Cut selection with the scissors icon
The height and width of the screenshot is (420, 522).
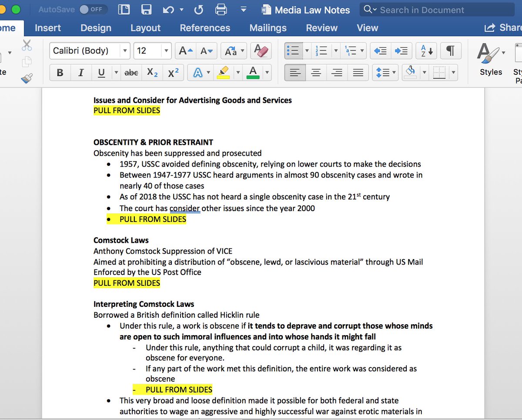(27, 44)
